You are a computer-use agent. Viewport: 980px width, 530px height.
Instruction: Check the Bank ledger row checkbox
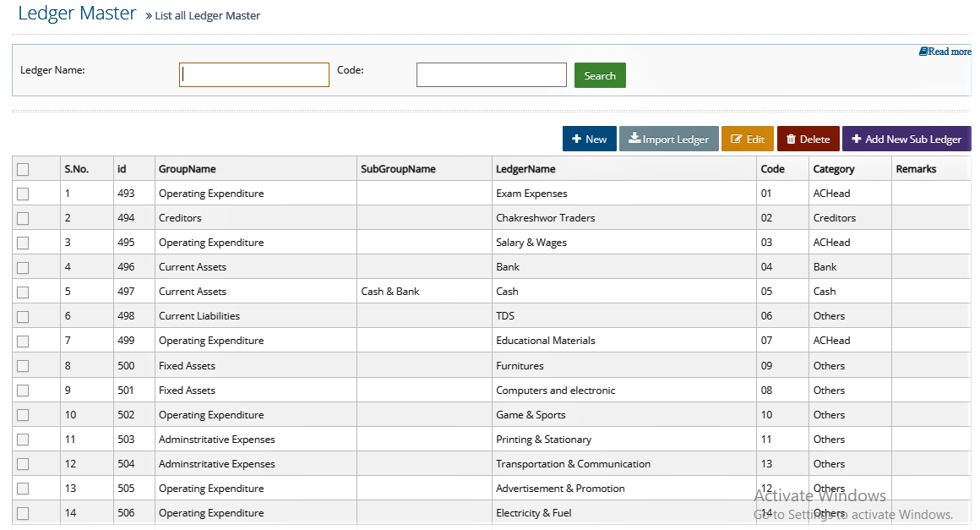tap(23, 267)
